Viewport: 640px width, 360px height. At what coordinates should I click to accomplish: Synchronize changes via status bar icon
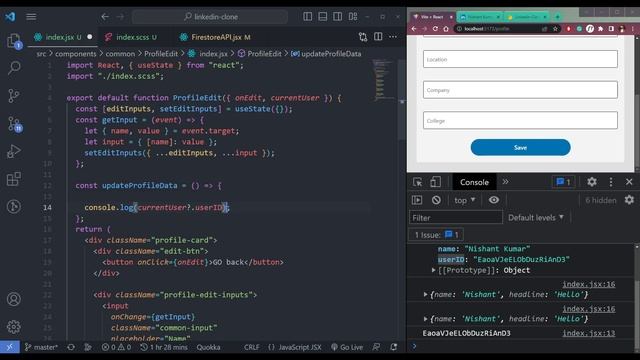71,347
